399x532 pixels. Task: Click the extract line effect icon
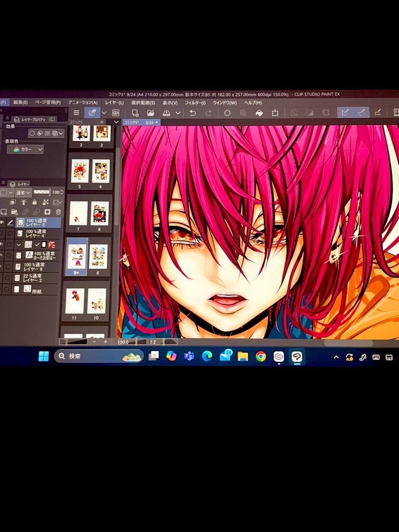point(40,134)
